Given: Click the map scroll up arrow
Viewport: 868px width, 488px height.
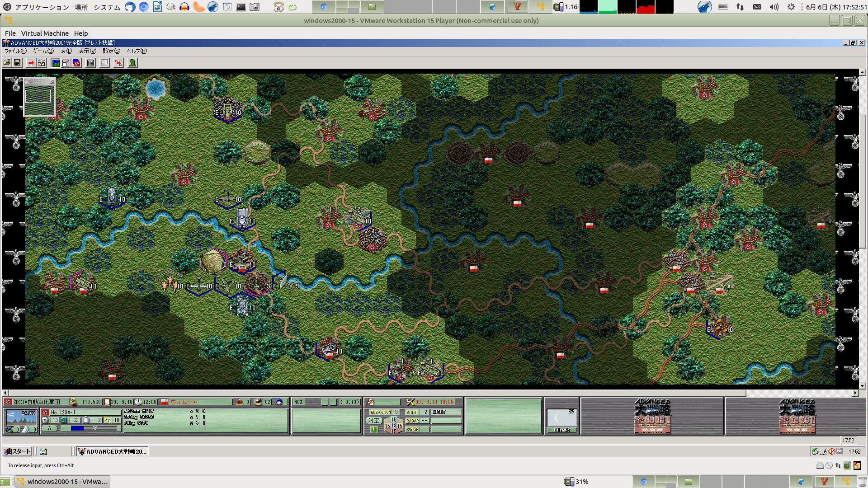Looking at the screenshot, I should (862, 72).
